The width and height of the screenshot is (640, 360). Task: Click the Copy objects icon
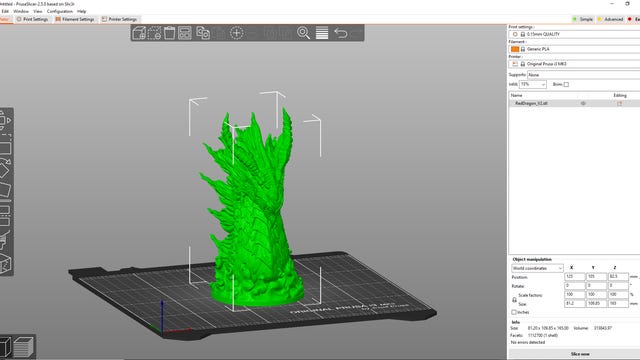tap(203, 33)
